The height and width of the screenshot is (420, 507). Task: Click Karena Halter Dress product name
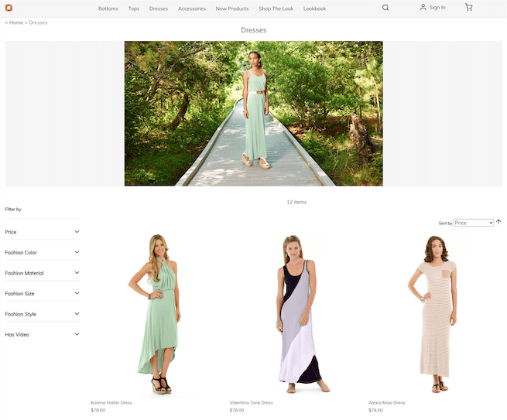coord(111,402)
